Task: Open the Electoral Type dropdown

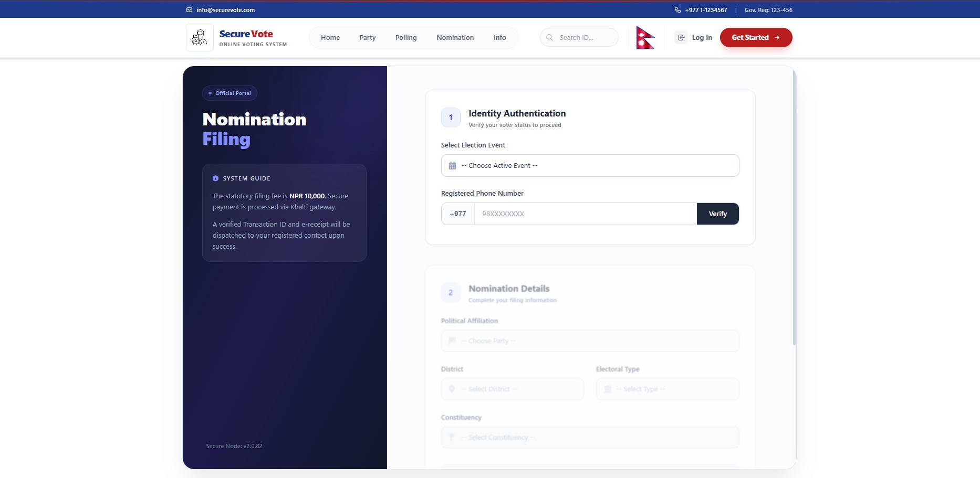Action: 667,389
